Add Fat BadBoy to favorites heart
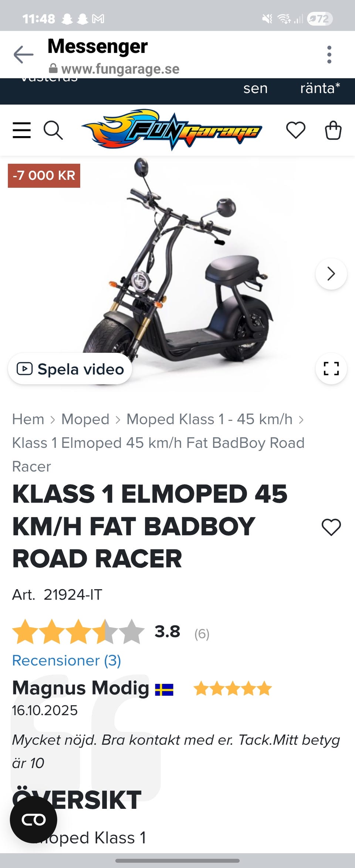 click(331, 527)
